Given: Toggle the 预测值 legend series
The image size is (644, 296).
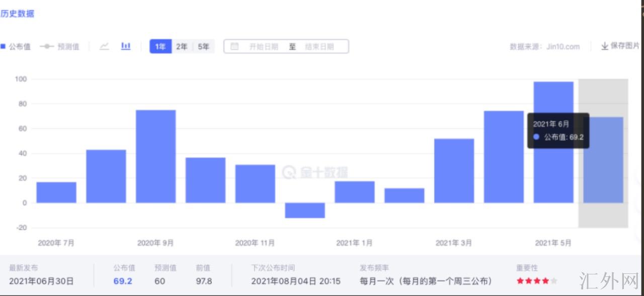Looking at the screenshot, I should click(59, 47).
